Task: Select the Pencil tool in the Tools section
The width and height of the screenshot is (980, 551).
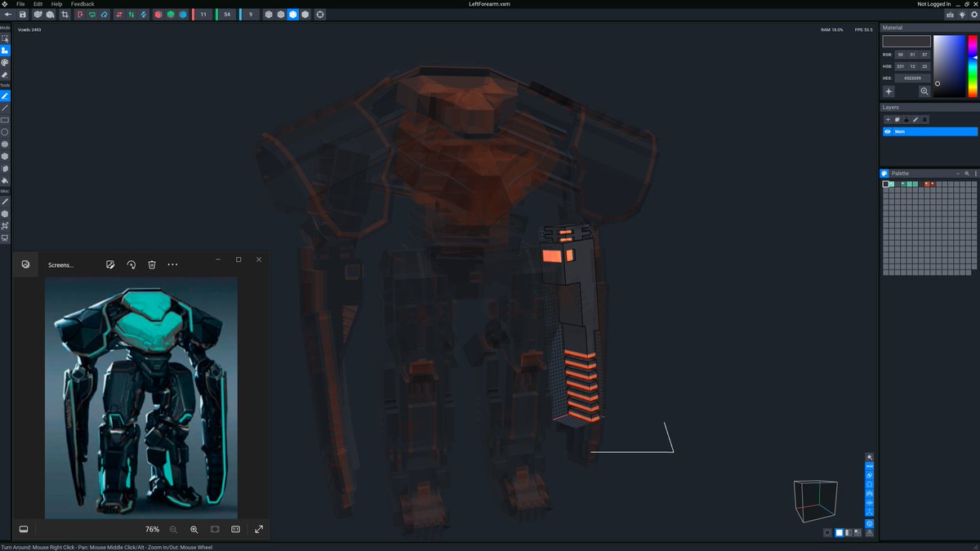Action: (x=5, y=96)
